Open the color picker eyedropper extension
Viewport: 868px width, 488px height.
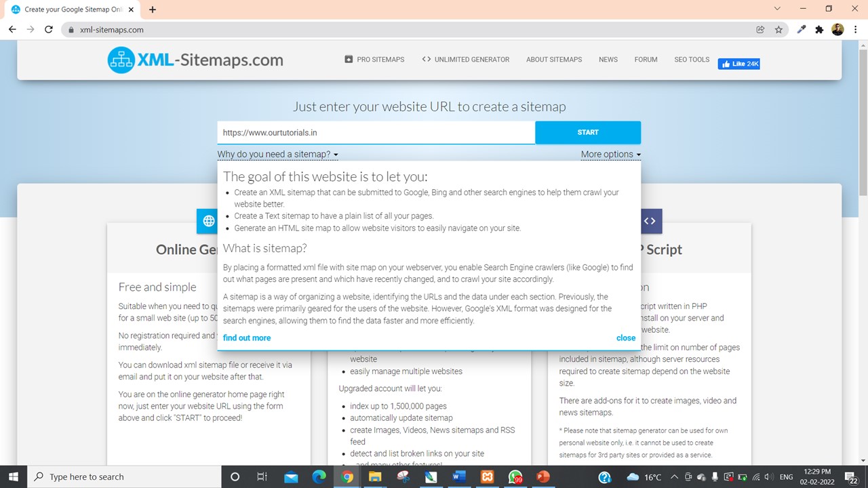[802, 29]
